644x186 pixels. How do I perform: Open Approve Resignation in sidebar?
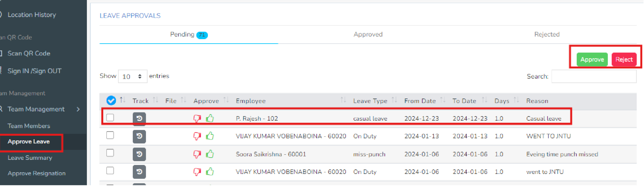37,173
